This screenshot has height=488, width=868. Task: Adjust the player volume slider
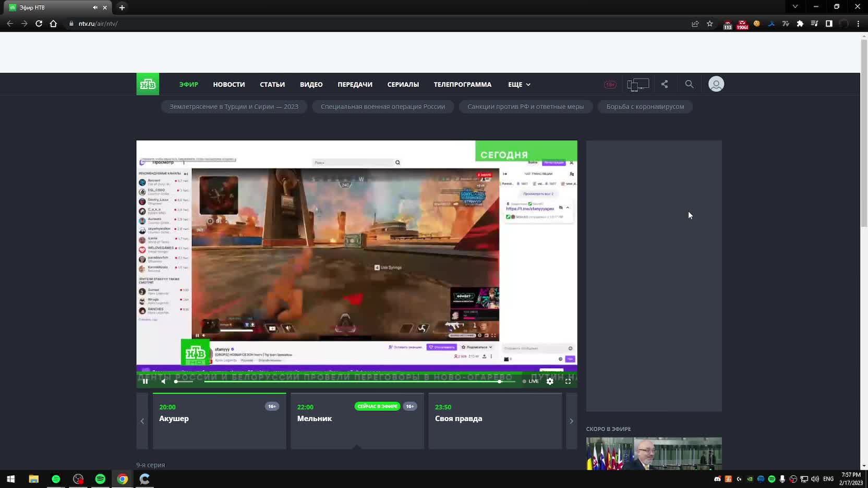tap(184, 382)
